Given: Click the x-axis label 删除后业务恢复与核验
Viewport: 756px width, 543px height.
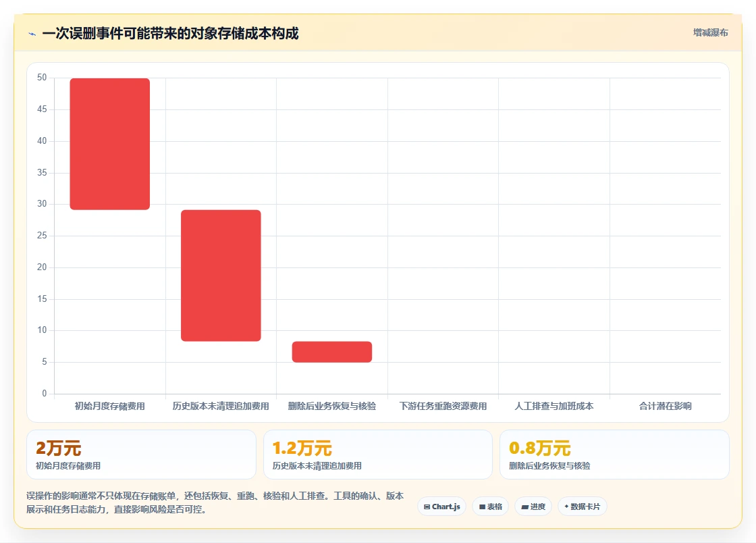Looking at the screenshot, I should click(x=331, y=406).
